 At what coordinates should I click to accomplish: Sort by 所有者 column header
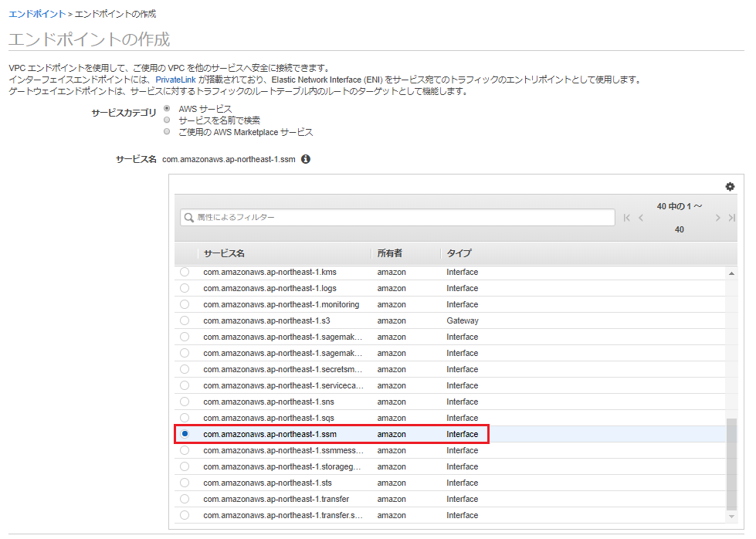[x=389, y=253]
